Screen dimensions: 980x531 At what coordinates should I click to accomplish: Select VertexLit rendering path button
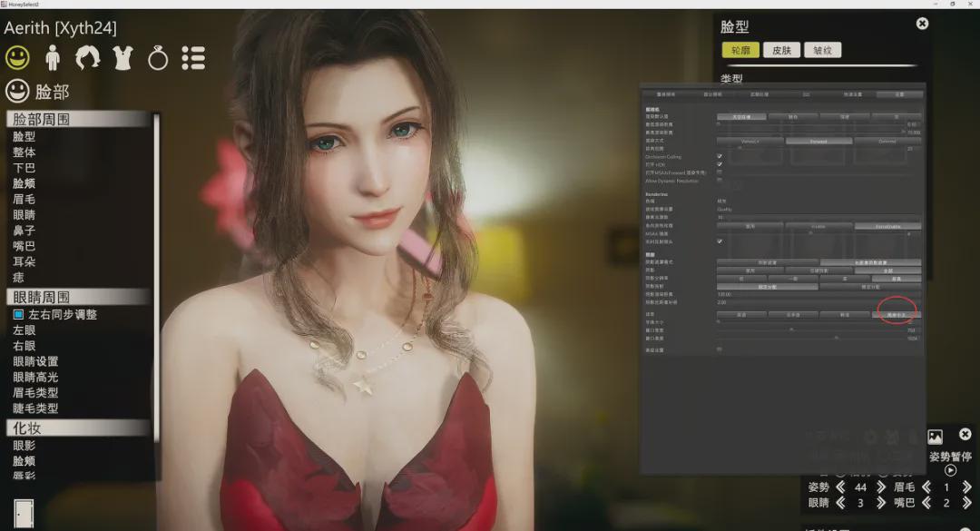[750, 142]
